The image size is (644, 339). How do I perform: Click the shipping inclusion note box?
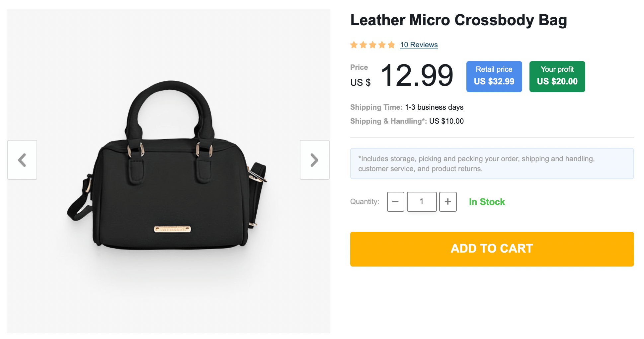pos(492,164)
